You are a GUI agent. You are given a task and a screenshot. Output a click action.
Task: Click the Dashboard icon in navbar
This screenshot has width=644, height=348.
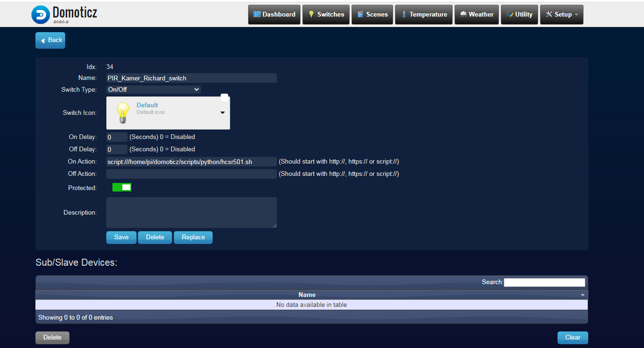click(x=257, y=15)
